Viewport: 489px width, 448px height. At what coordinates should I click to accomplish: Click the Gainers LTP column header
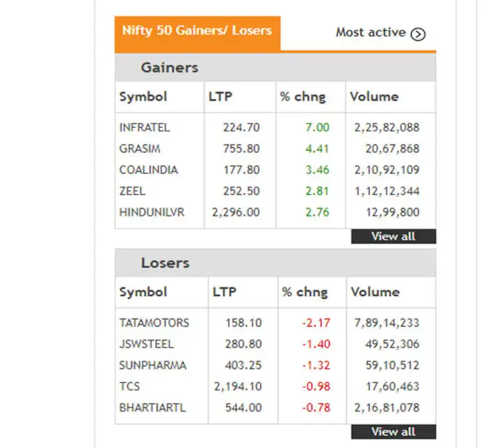221,97
